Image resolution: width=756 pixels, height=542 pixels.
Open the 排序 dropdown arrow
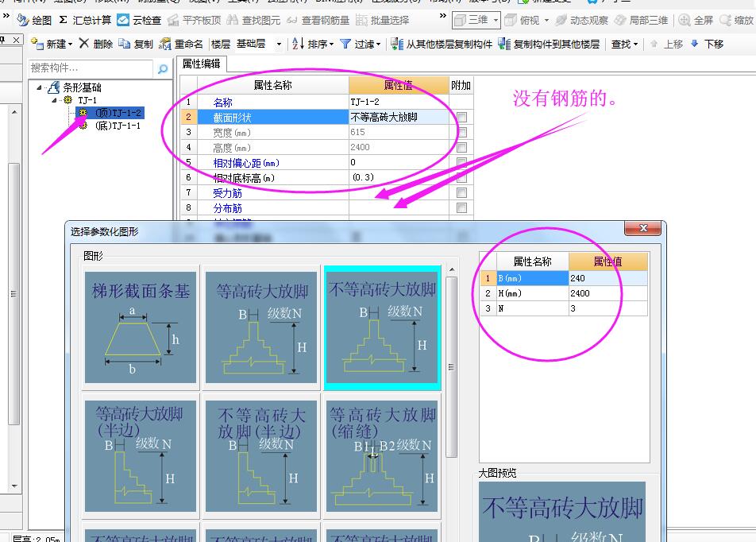point(332,44)
